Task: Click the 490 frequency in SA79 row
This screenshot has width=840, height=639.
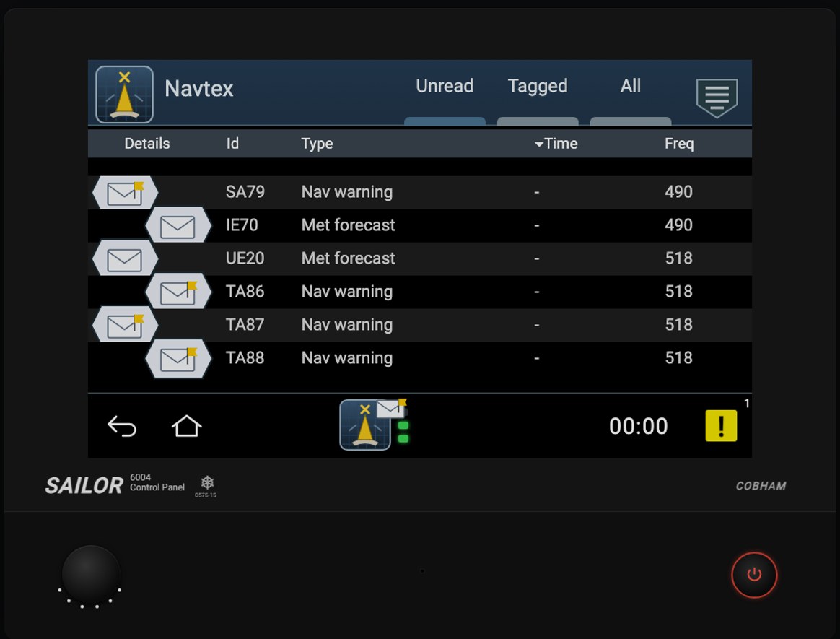Action: pyautogui.click(x=679, y=192)
